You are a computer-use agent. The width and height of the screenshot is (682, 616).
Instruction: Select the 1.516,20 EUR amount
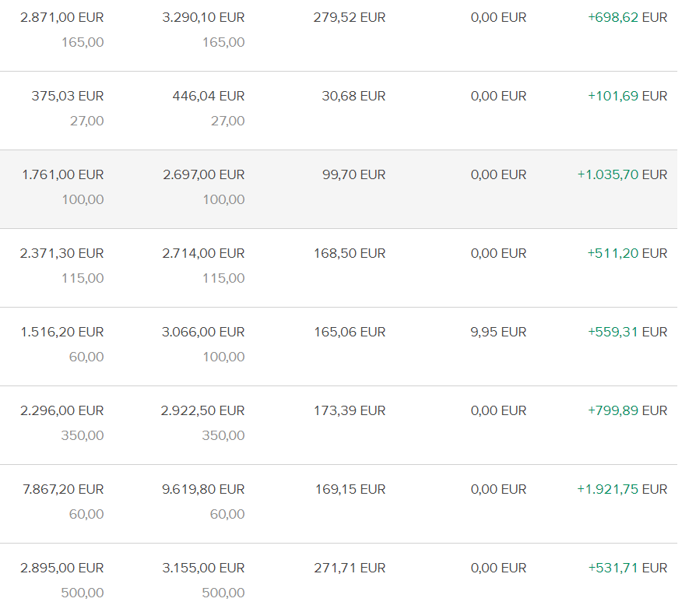[x=62, y=332]
